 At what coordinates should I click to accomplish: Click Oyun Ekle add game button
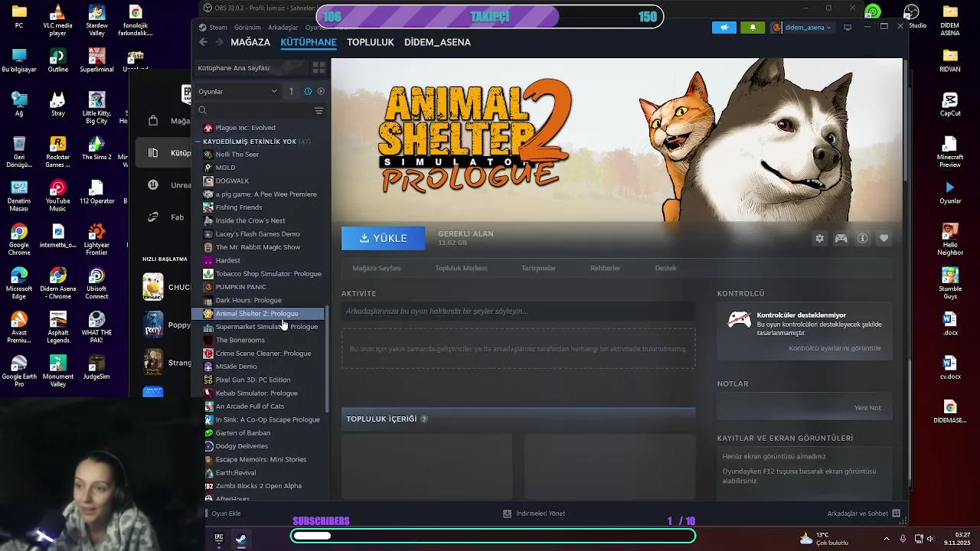(222, 514)
